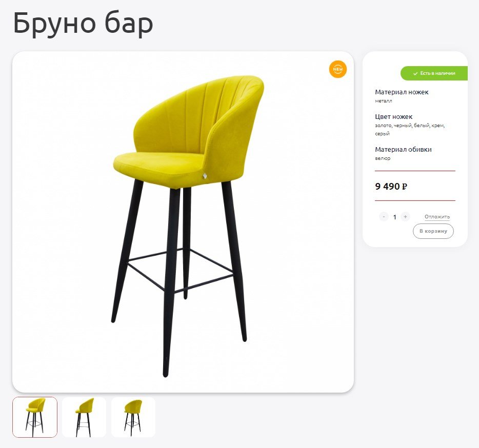Viewport: 479px width, 448px height.
Task: Click the quantity field showing 1
Action: click(x=394, y=217)
